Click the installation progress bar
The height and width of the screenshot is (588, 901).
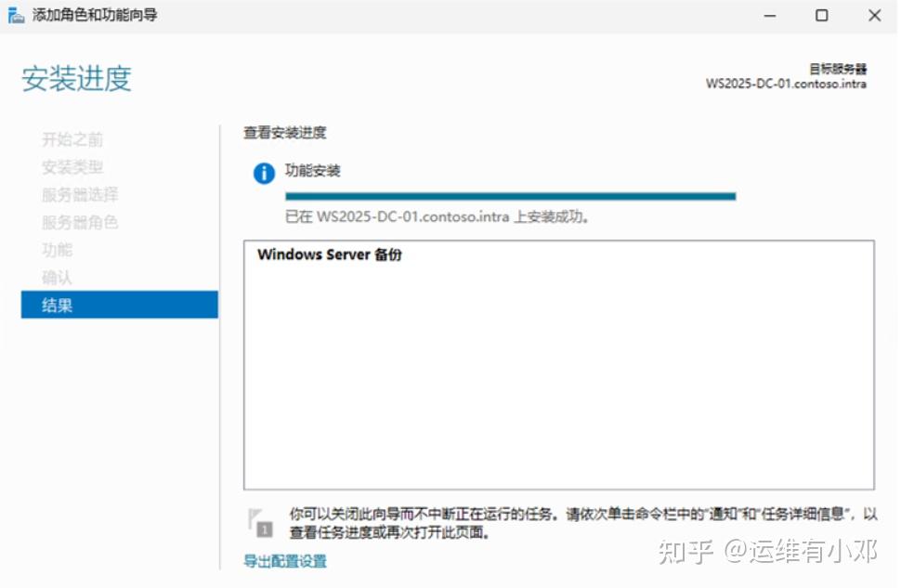coord(510,196)
